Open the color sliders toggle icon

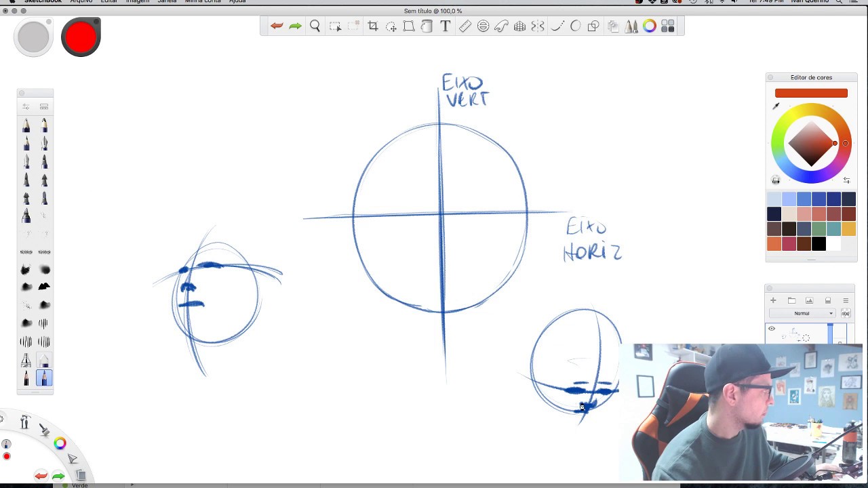point(846,180)
